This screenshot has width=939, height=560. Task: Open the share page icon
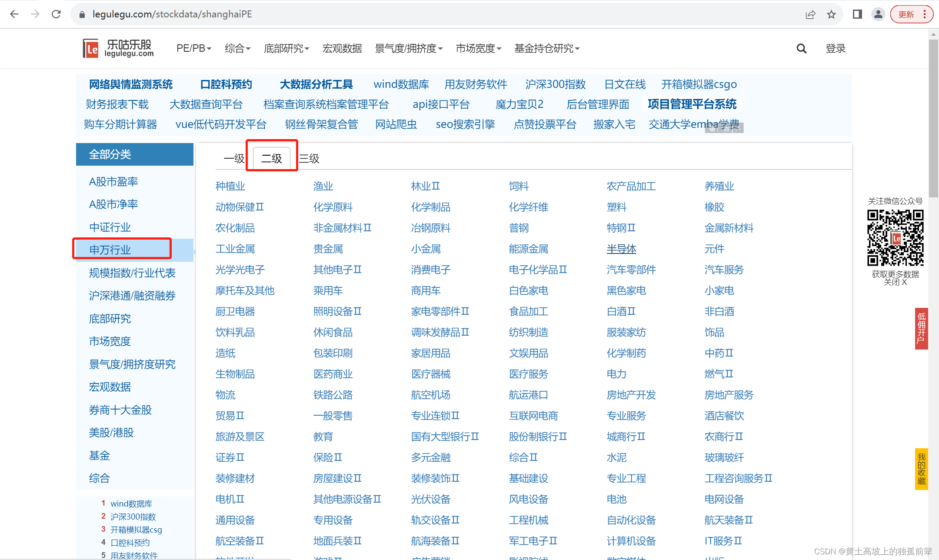810,14
